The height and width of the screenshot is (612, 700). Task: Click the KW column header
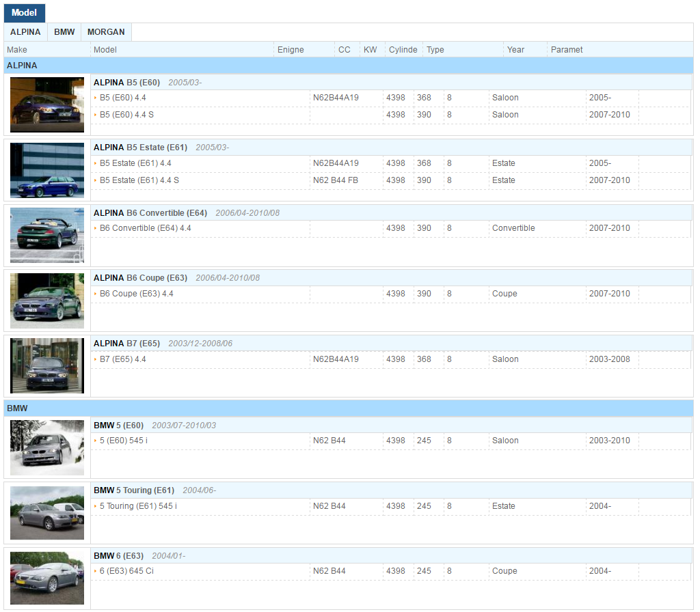[370, 49]
